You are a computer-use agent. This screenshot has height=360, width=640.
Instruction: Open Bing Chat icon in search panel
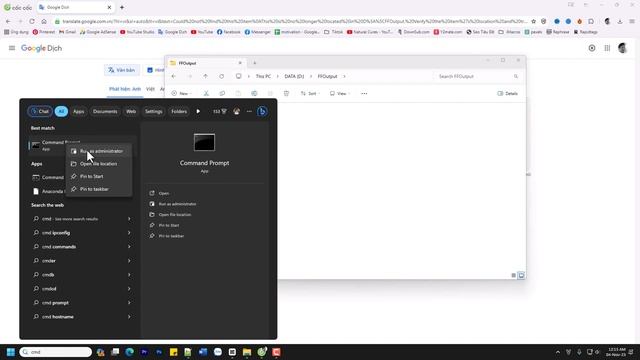coord(262,111)
